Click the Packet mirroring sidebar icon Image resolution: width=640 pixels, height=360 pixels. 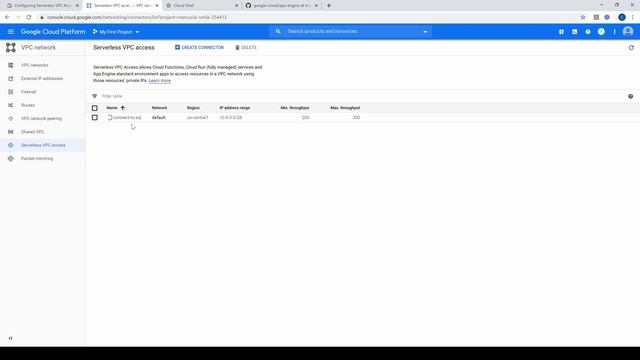[x=11, y=158]
